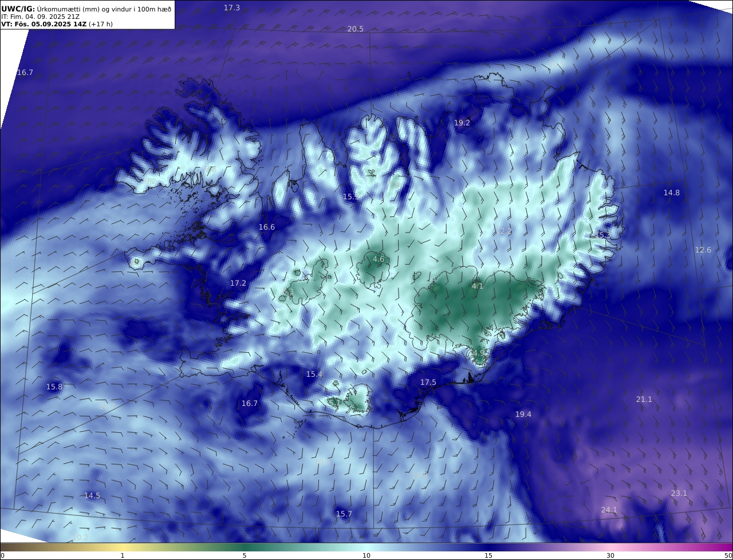Click the faint map value 12.2
The width and height of the screenshot is (733, 560).
tap(503, 231)
